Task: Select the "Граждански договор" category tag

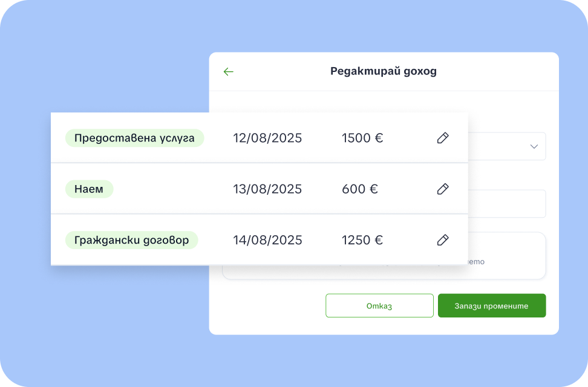Action: click(131, 240)
